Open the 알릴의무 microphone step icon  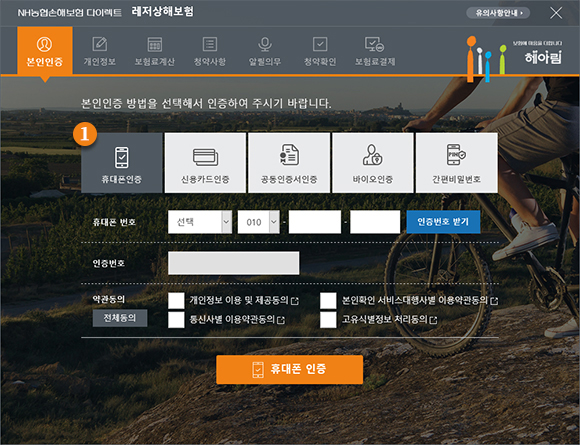click(265, 44)
